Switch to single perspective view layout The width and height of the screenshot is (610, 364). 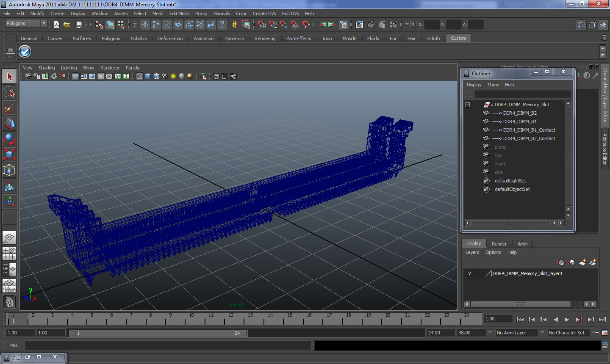[x=9, y=237]
